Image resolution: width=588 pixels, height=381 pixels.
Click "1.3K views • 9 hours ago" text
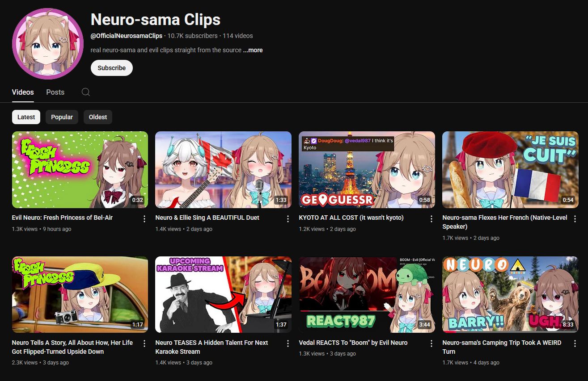(x=42, y=229)
